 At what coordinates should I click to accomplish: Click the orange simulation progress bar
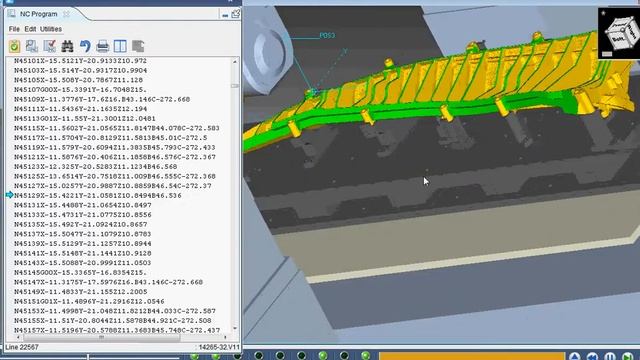tap(472, 356)
